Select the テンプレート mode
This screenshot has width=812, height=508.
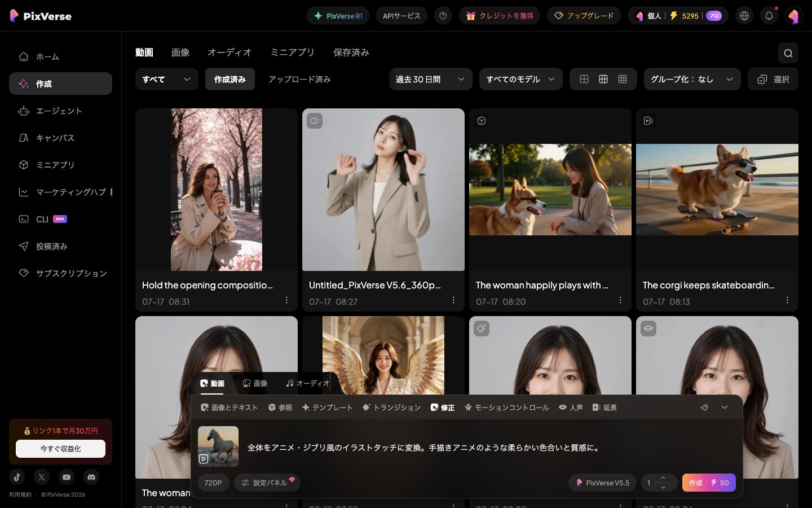click(327, 408)
